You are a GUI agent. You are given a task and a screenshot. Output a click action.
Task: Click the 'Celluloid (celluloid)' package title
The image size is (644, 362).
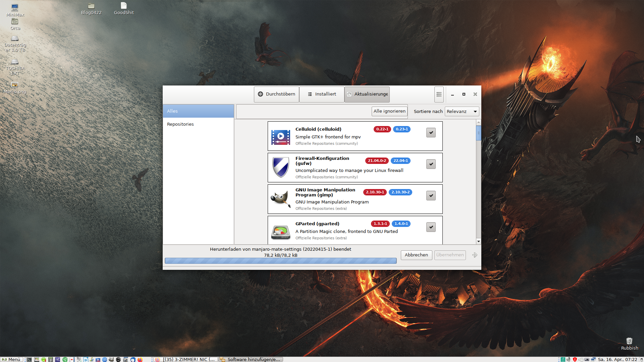(x=318, y=129)
